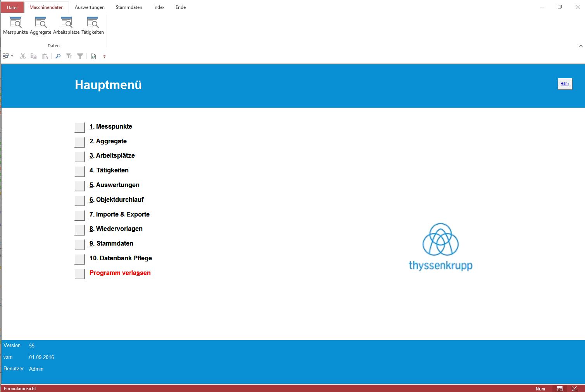The image size is (585, 392).
Task: Click the Paste clipboard icon
Action: 45,56
